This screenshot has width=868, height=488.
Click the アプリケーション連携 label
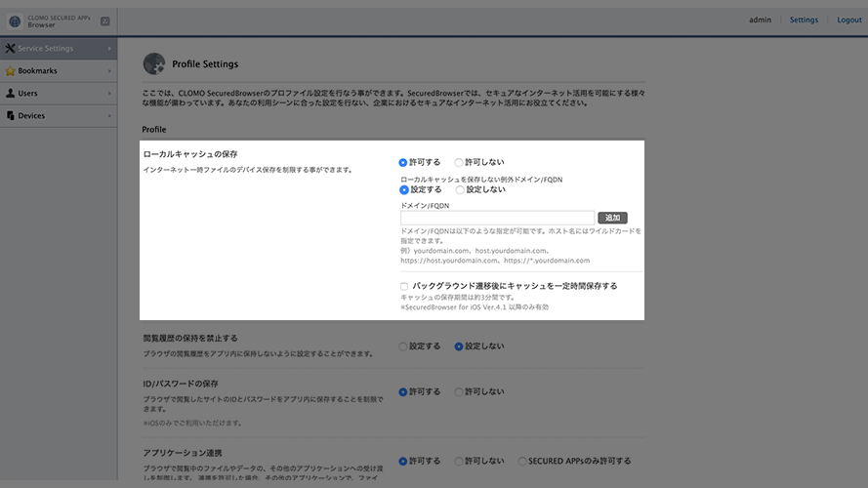(183, 453)
